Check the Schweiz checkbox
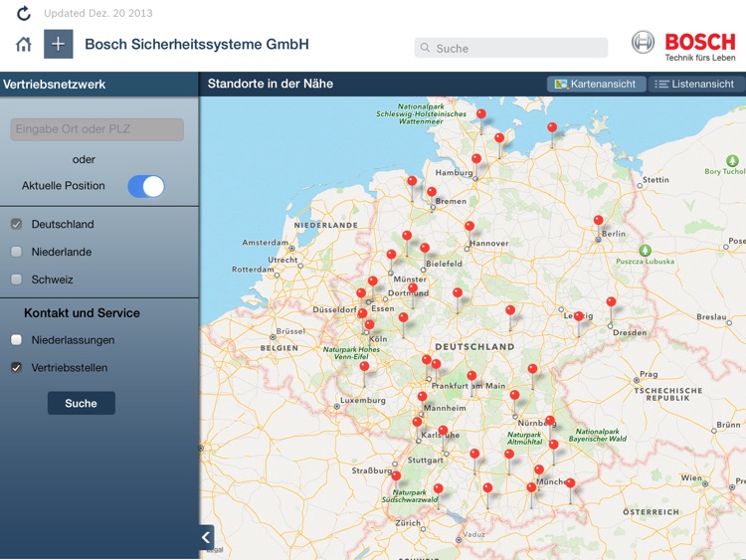The image size is (746, 560). coord(17,280)
